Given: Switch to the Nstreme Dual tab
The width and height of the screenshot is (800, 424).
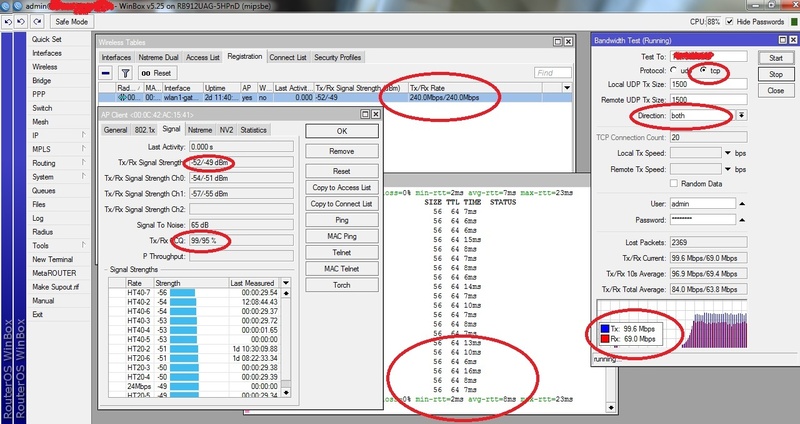Looking at the screenshot, I should (159, 57).
